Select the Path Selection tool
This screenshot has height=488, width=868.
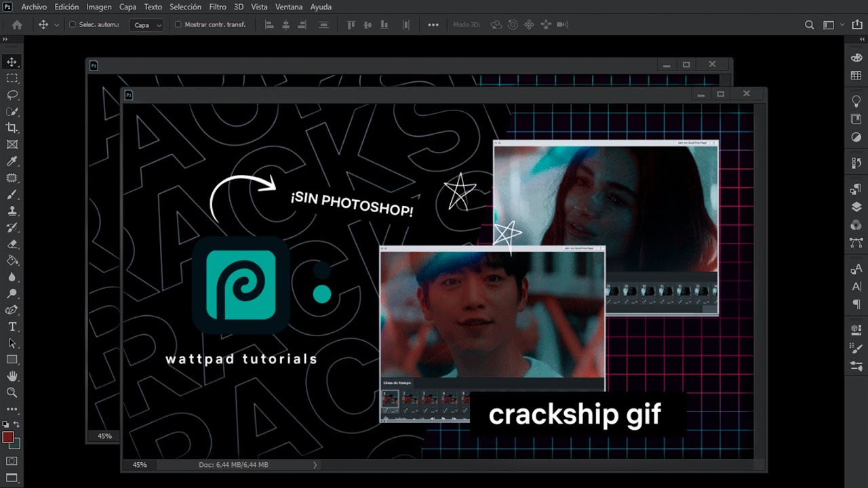(12, 343)
